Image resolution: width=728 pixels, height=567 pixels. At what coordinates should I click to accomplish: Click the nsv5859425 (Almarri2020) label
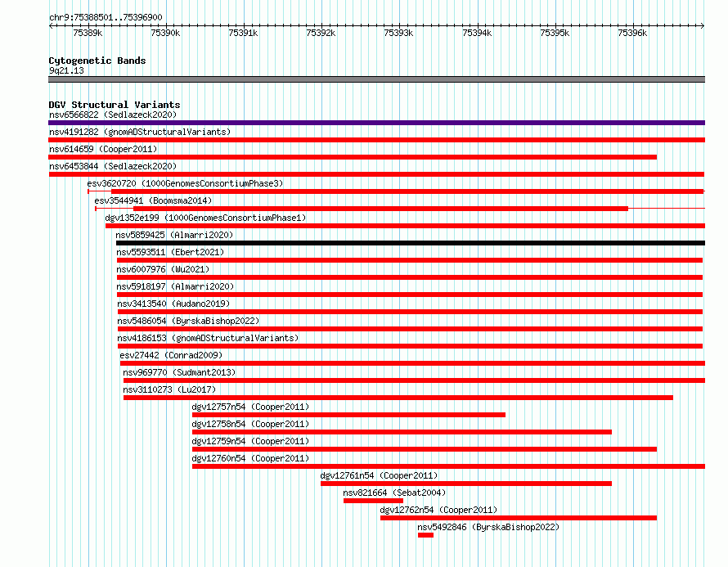pos(174,235)
